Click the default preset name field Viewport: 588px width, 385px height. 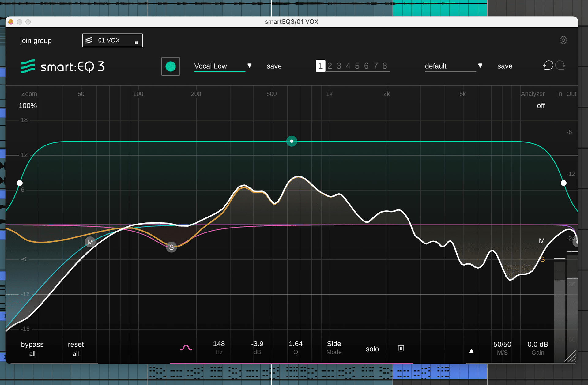[x=450, y=66]
